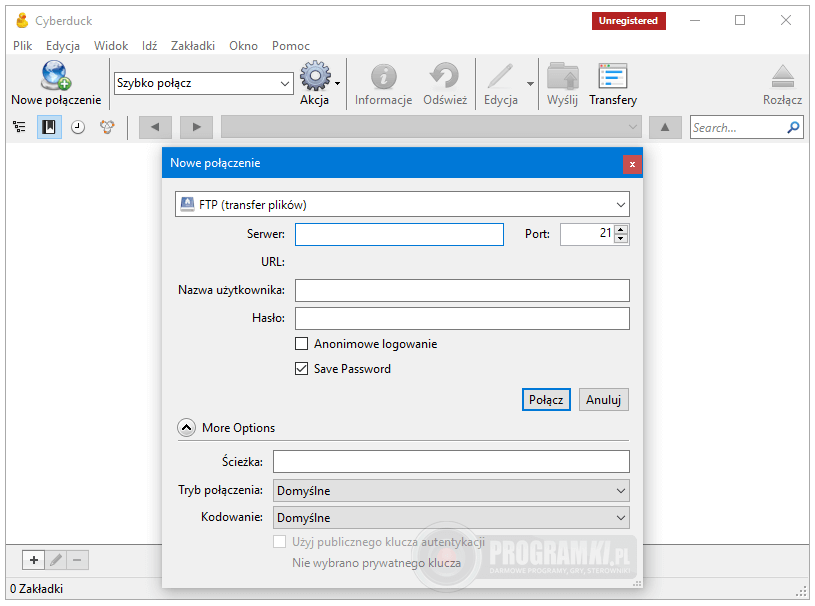Show the bookmarks view icon
This screenshot has height=606, width=815.
tap(49, 127)
